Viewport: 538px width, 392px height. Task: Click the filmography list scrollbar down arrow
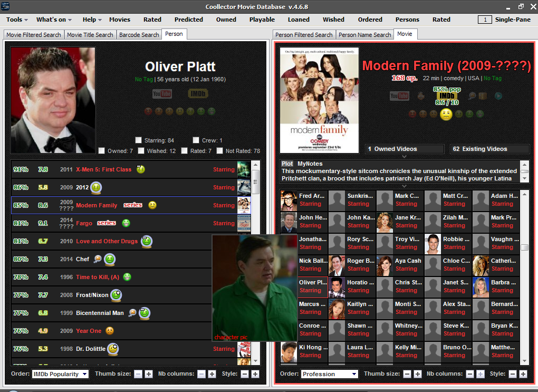(x=255, y=361)
